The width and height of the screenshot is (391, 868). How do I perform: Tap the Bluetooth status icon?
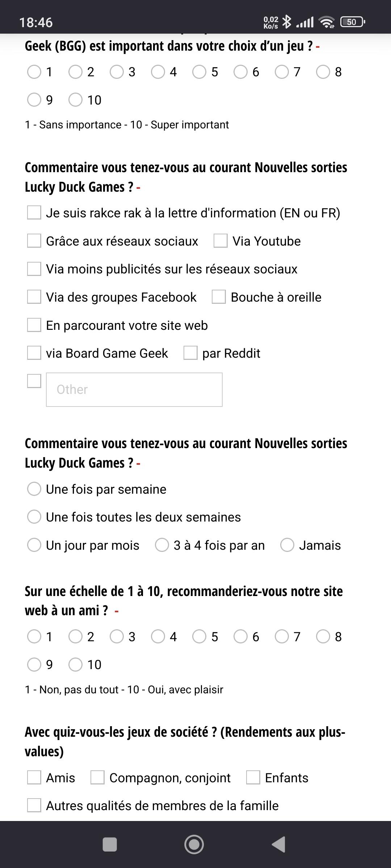click(x=287, y=22)
